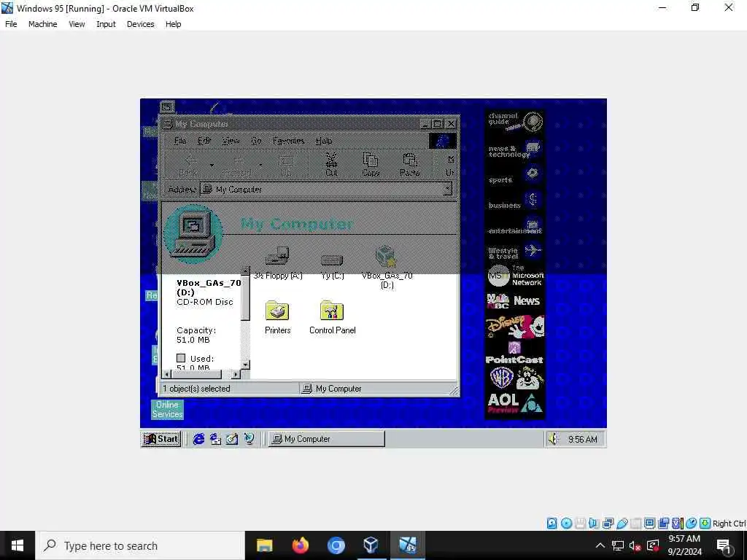Open the VirtualBox Machine menu
The image size is (747, 560).
point(42,24)
